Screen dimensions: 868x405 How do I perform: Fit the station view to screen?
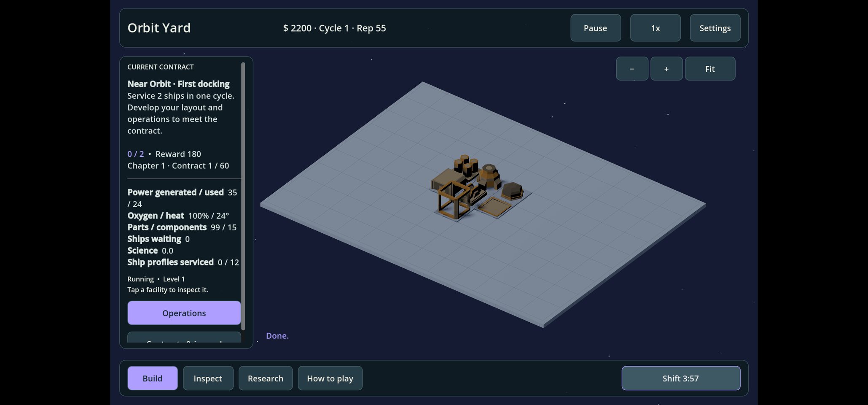click(710, 69)
